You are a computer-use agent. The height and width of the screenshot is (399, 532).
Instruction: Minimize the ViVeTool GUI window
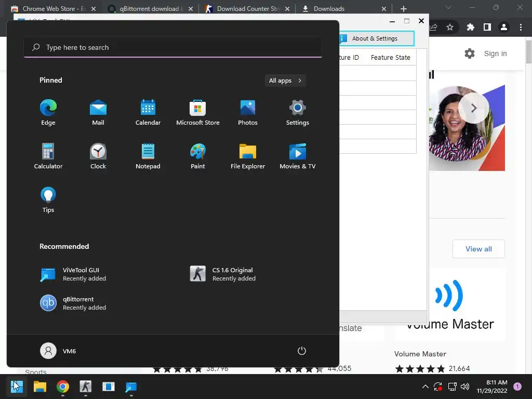(x=392, y=21)
